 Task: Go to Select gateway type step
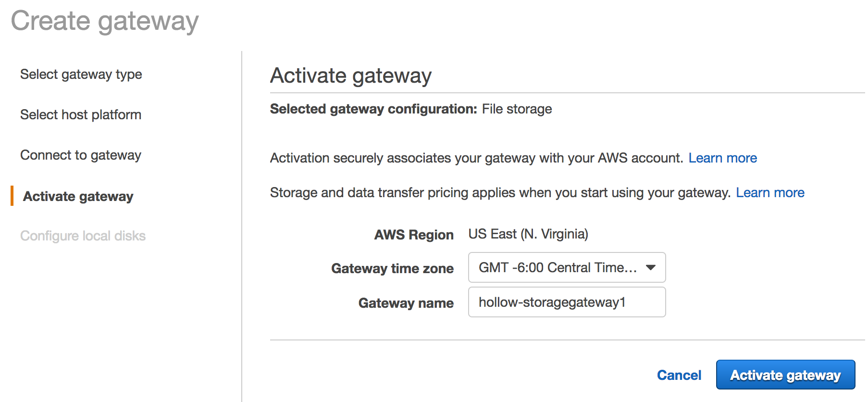pos(81,75)
